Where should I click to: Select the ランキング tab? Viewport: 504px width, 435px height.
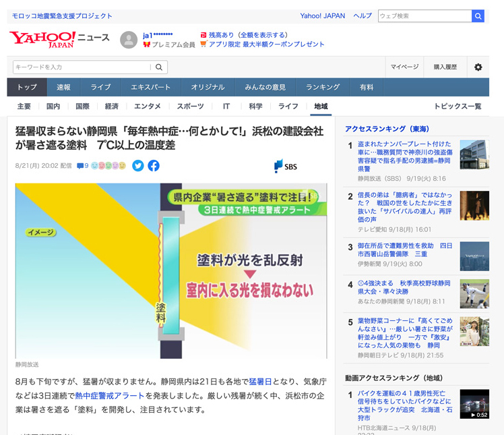tap(323, 87)
